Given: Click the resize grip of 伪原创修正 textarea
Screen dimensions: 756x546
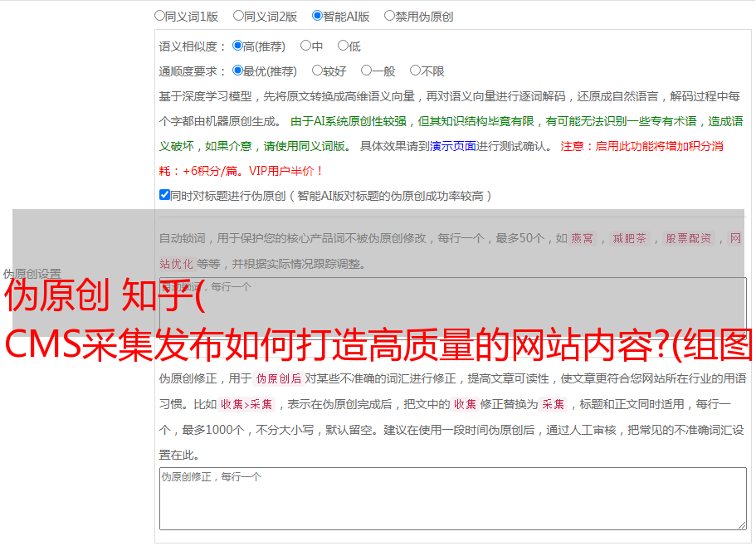Looking at the screenshot, I should click(x=742, y=526).
